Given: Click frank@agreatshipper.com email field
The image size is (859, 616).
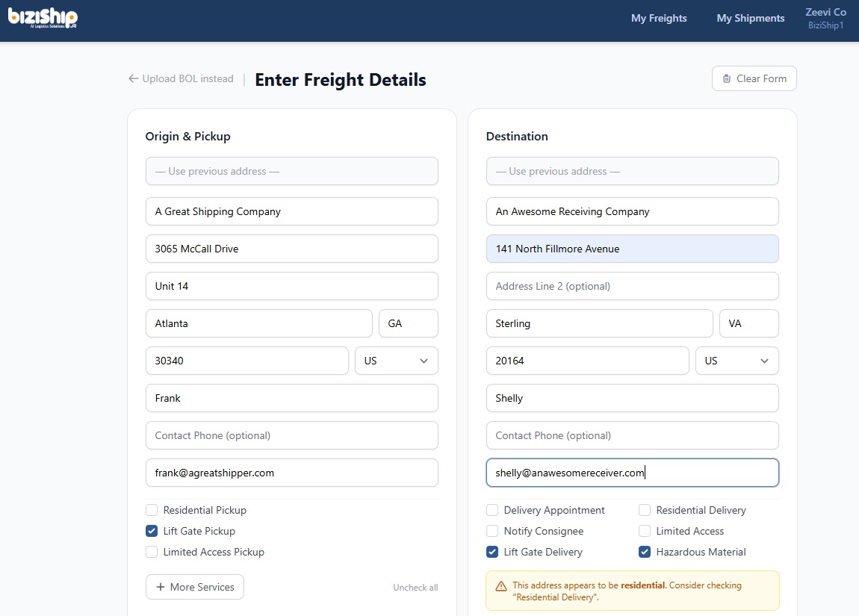Looking at the screenshot, I should (x=292, y=473).
